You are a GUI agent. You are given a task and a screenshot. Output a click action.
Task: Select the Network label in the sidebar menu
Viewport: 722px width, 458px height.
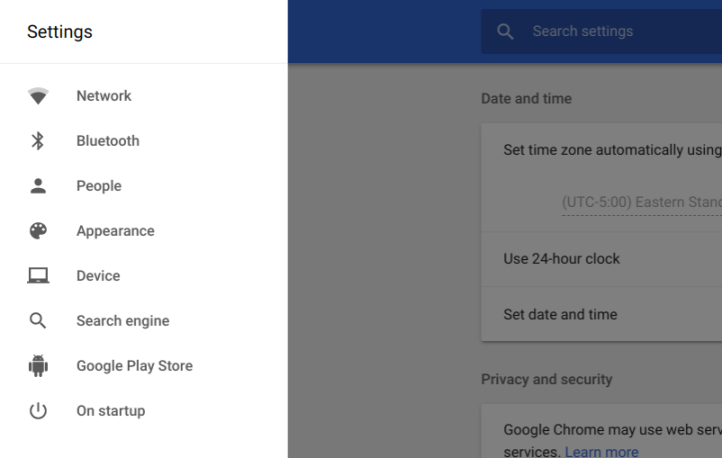click(104, 96)
